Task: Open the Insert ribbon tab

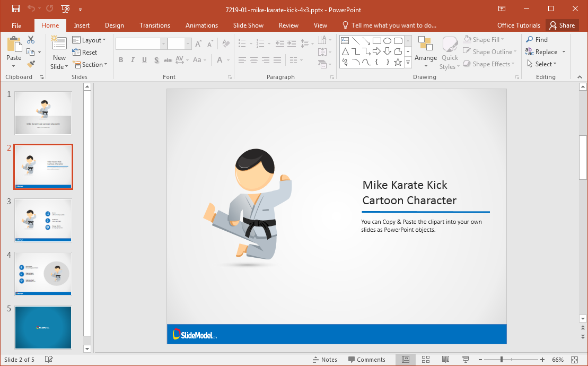Action: point(82,25)
